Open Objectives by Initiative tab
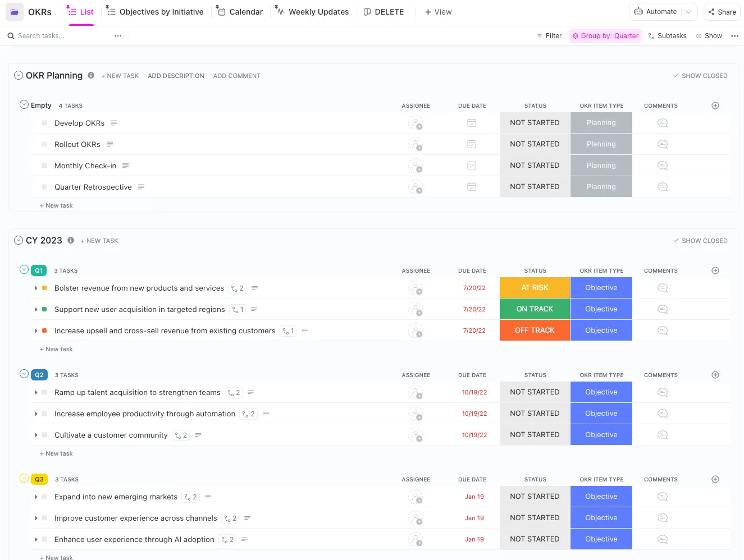Screen dimensions: 744x560 click(x=155, y=12)
